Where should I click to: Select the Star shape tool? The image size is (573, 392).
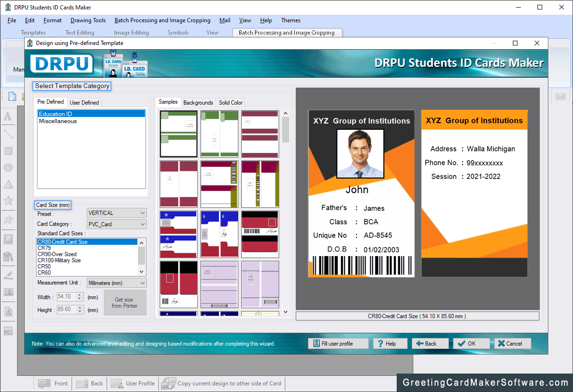point(8,201)
